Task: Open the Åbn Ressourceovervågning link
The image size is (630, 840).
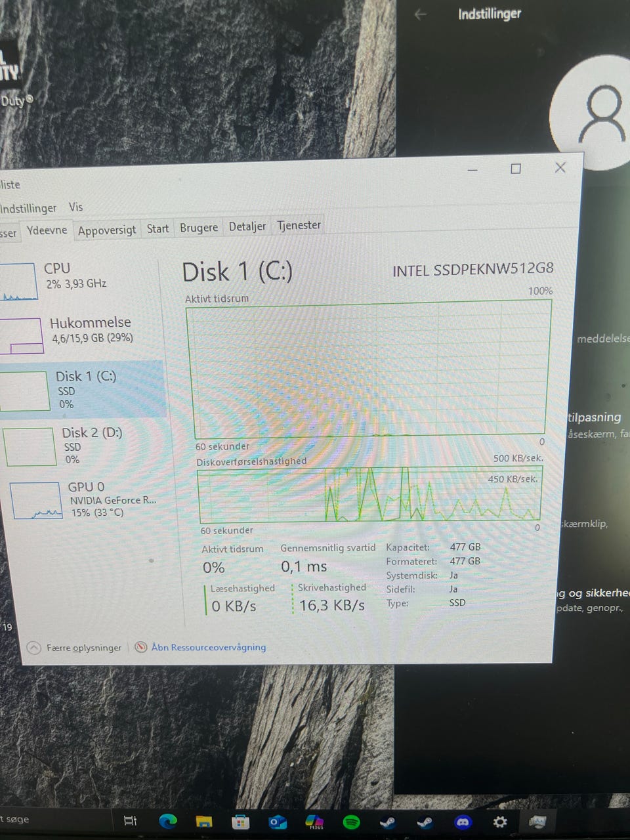Action: [209, 647]
